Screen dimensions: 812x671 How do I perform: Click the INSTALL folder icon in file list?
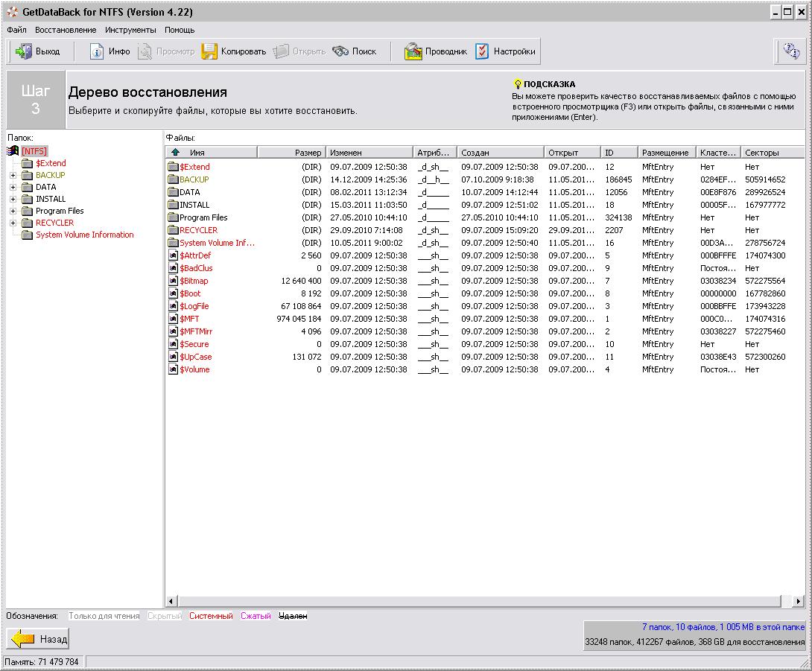tap(174, 205)
